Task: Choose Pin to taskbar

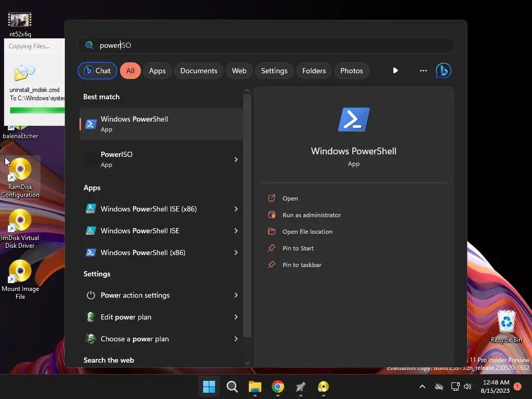Action: [x=302, y=265]
